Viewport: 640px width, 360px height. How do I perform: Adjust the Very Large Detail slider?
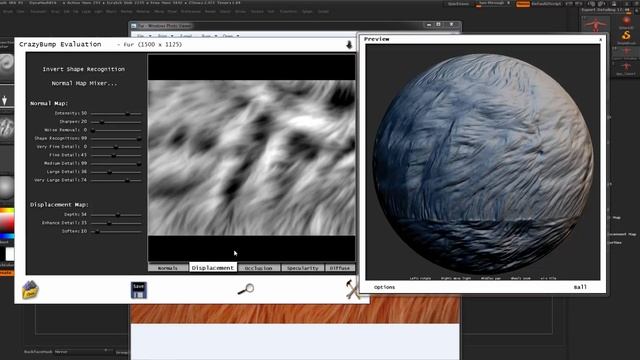click(116, 180)
